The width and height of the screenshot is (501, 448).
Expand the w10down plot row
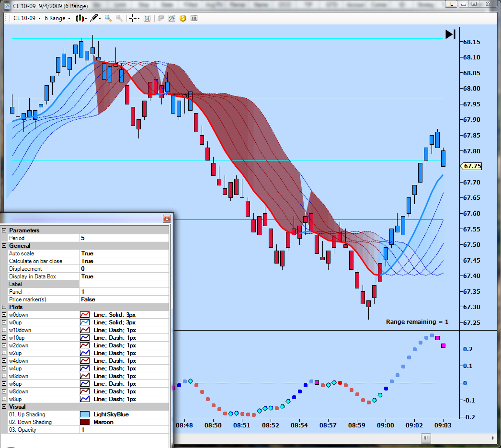pos(4,330)
